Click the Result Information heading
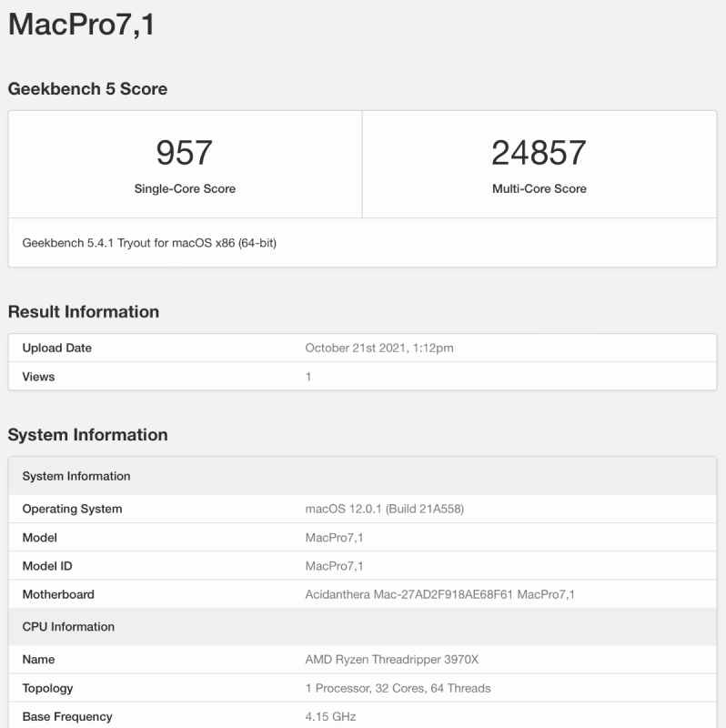The height and width of the screenshot is (728, 726). pyautogui.click(x=84, y=311)
